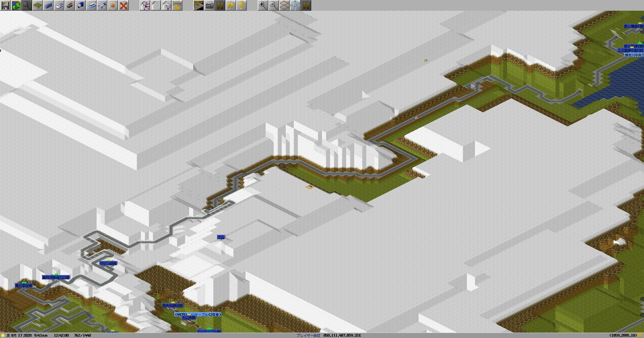Click the last brown toolbar pause-style icon

(x=306, y=5)
